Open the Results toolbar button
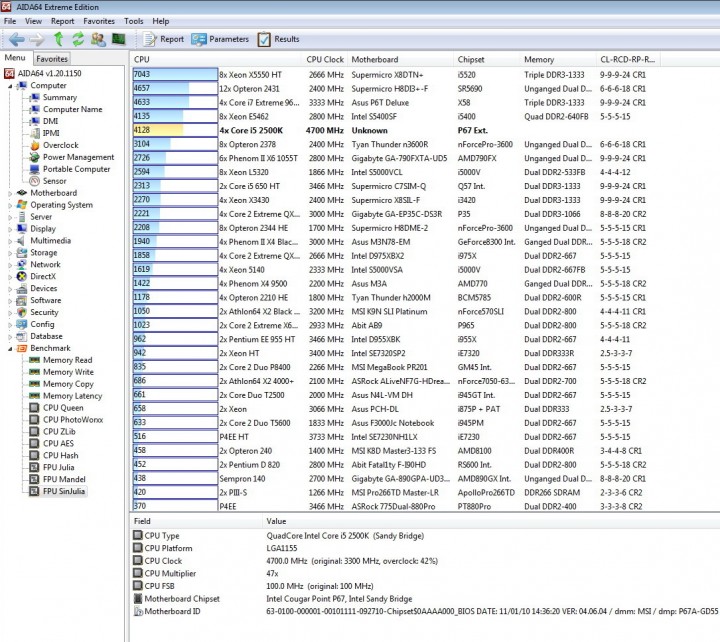This screenshot has width=720, height=642. [279, 39]
